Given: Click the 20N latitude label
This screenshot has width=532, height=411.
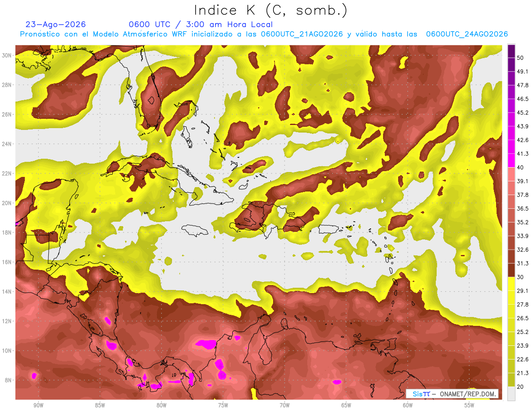Looking at the screenshot, I should (x=7, y=203).
